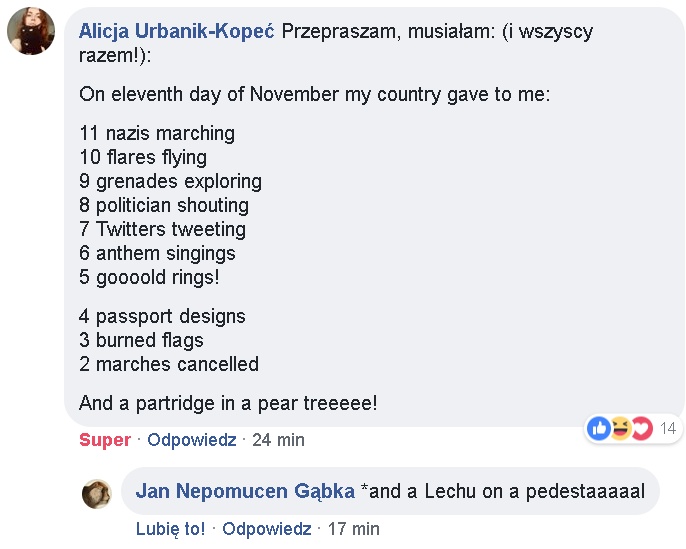
Task: Click the line "11 nazis marching"
Action: pyautogui.click(x=157, y=133)
